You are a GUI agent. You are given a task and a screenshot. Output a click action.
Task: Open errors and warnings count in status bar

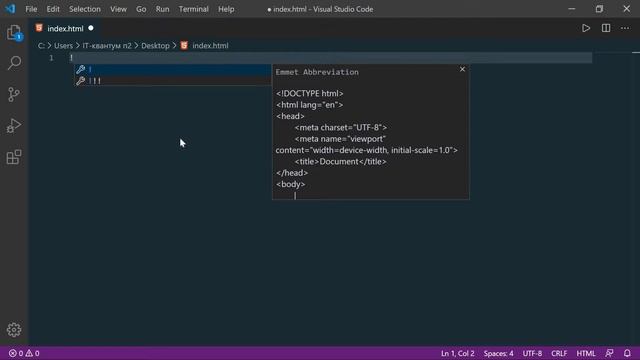[24, 353]
